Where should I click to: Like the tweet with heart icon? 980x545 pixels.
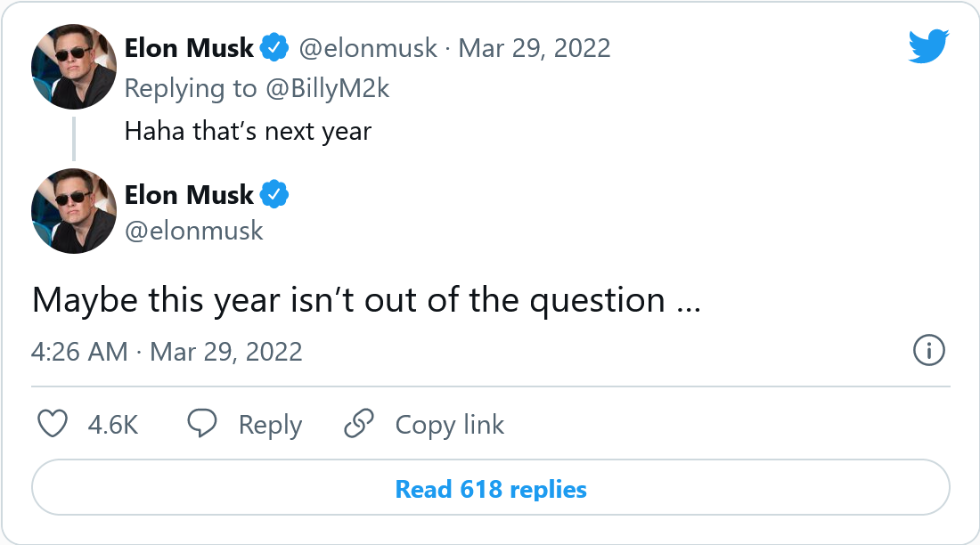pos(53,424)
